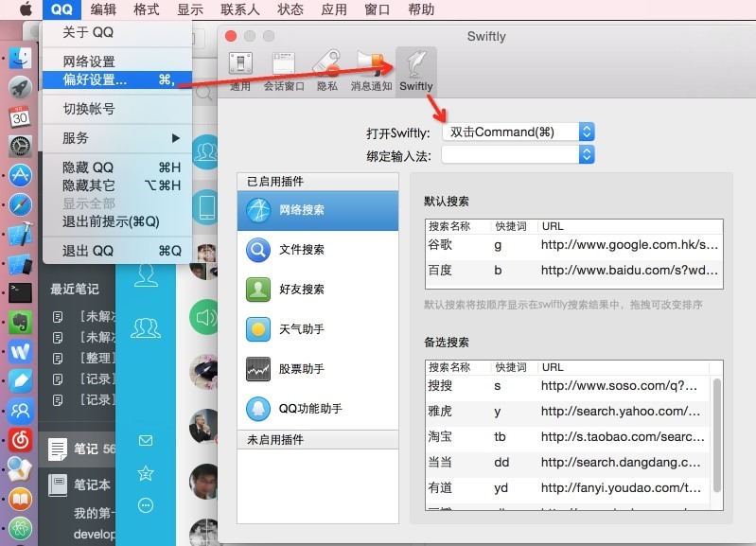Open the 编辑 menu in the menu bar

click(x=103, y=9)
